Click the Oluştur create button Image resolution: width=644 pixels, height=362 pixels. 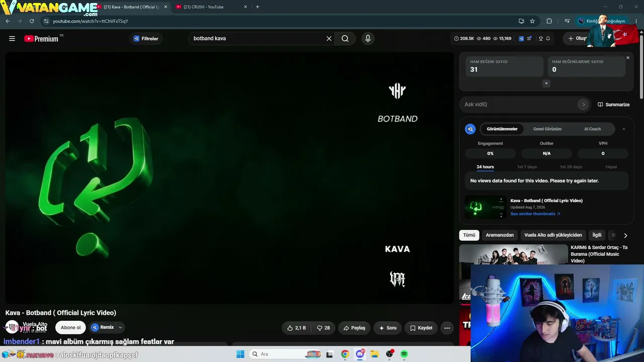click(x=578, y=39)
